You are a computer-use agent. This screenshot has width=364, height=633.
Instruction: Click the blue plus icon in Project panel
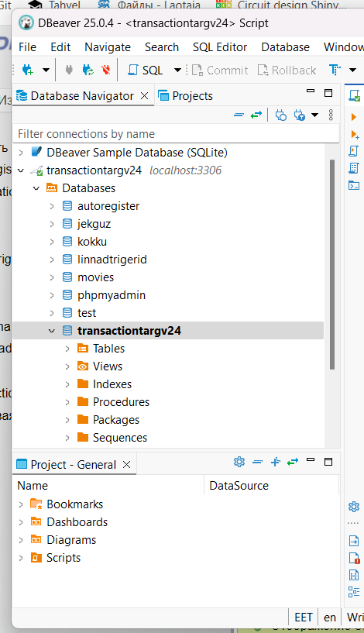pyautogui.click(x=275, y=462)
